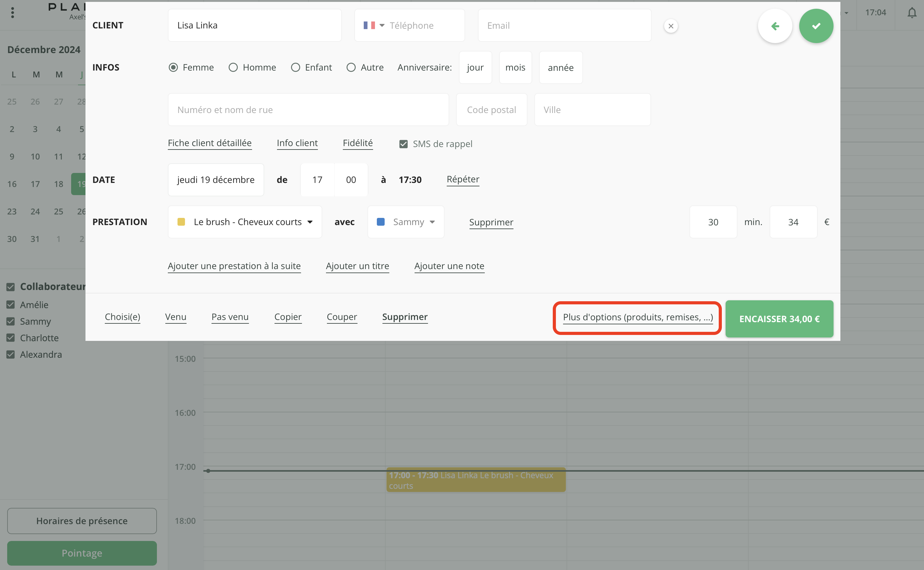Click the green checkmark confirm button
This screenshot has height=570, width=924.
(816, 26)
